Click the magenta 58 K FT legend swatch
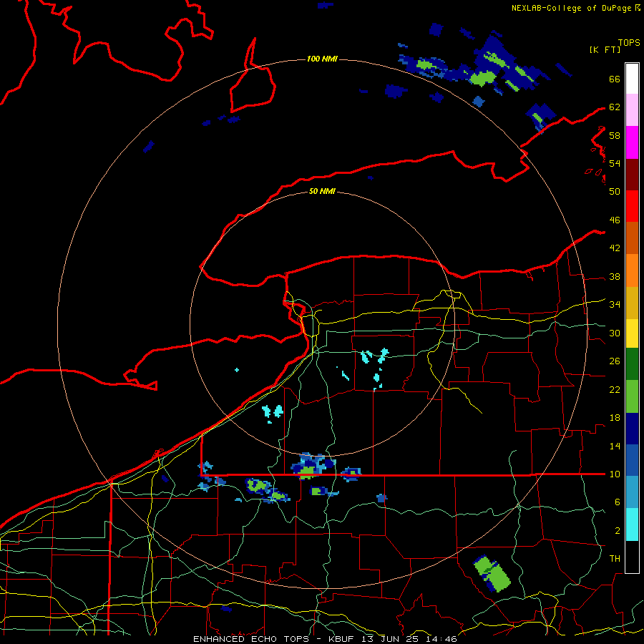Viewport: 644px width, 644px height. tap(632, 142)
